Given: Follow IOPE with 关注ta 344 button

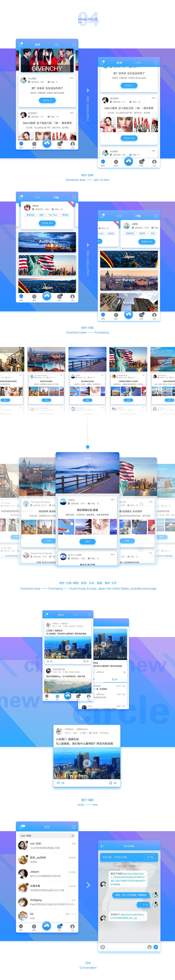Looking at the screenshot, I should point(147,242).
